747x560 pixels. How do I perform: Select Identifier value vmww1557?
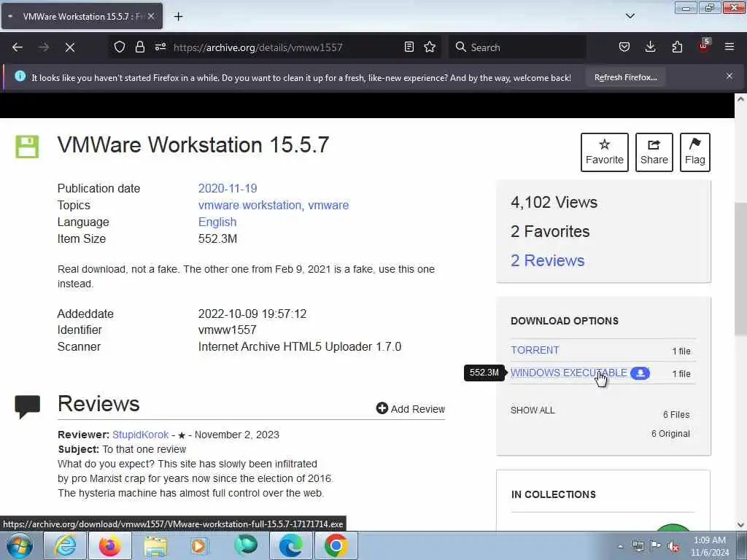tap(228, 330)
